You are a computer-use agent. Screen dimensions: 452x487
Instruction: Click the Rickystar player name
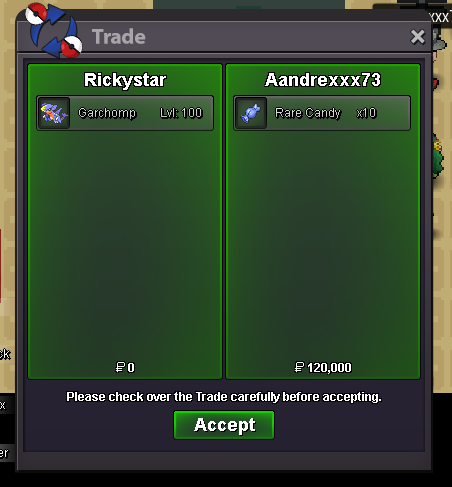(125, 80)
